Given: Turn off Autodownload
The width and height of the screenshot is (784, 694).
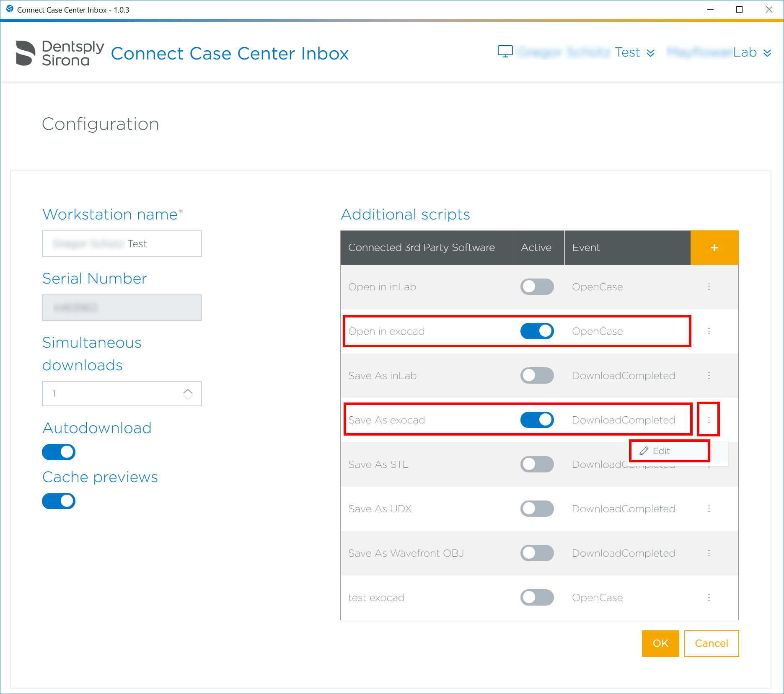Looking at the screenshot, I should click(x=59, y=452).
